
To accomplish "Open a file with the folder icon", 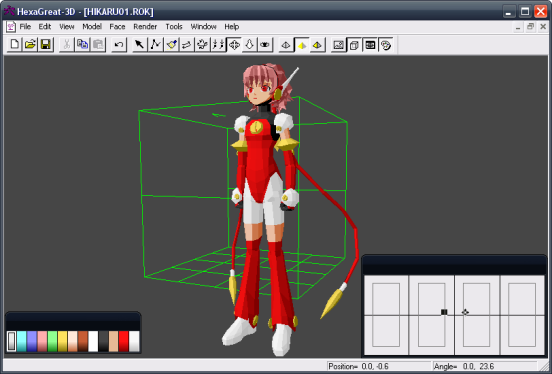I will pos(30,45).
